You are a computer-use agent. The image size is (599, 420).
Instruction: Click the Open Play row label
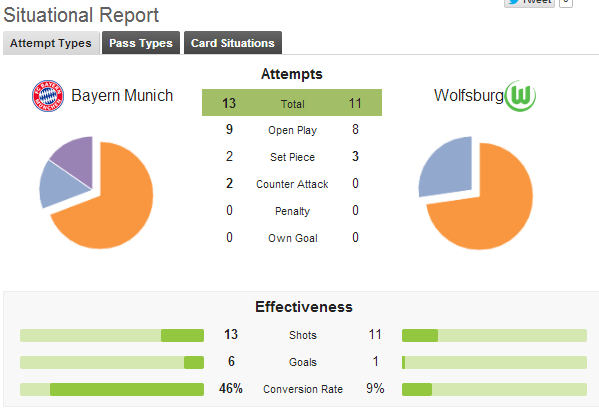pos(292,130)
